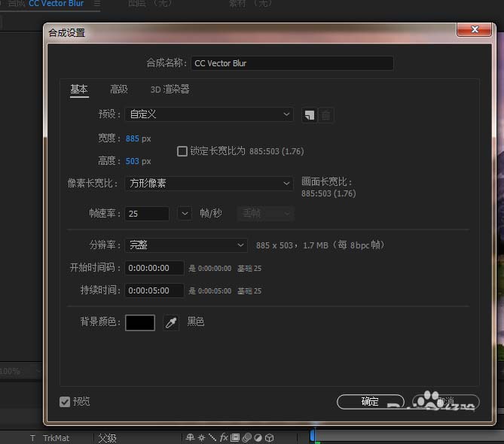
Task: Open the black background color swatch
Action: click(x=140, y=323)
